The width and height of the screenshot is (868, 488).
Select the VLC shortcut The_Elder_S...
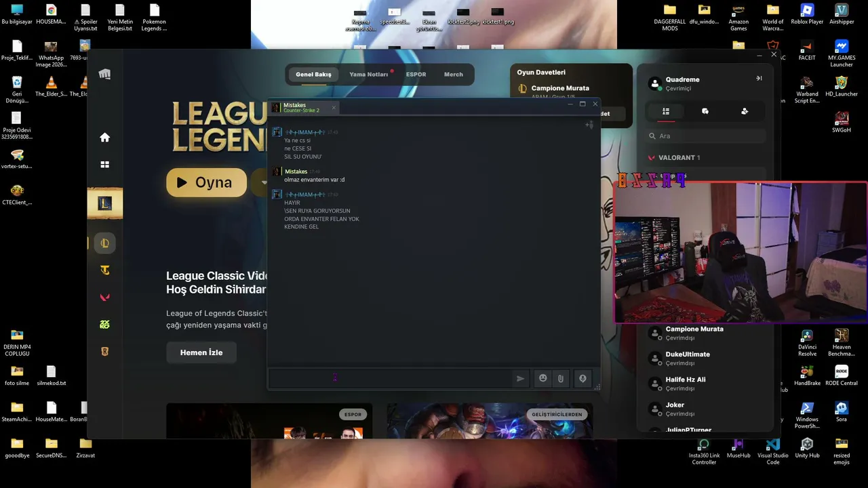click(x=51, y=87)
